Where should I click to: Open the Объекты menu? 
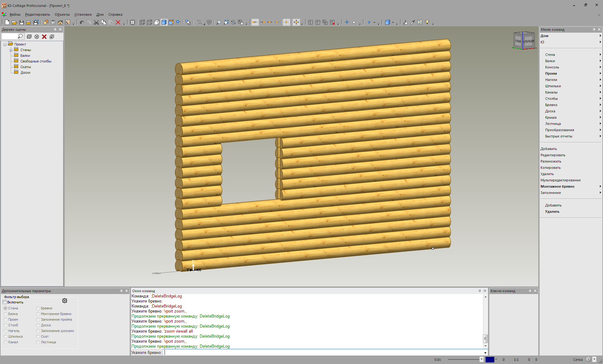point(62,14)
